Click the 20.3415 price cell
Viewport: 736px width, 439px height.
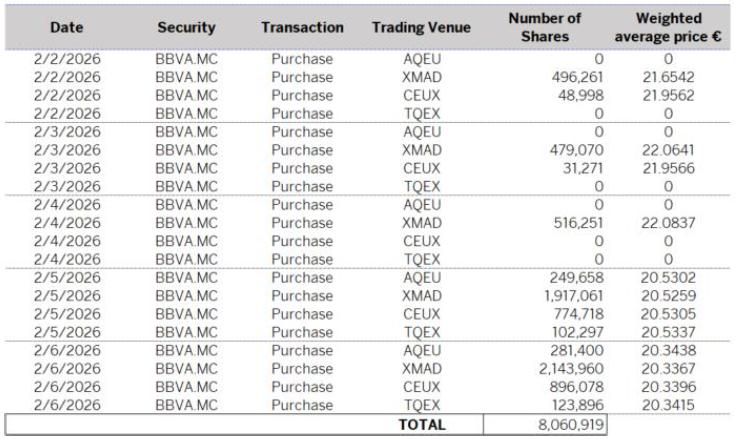coord(667,404)
